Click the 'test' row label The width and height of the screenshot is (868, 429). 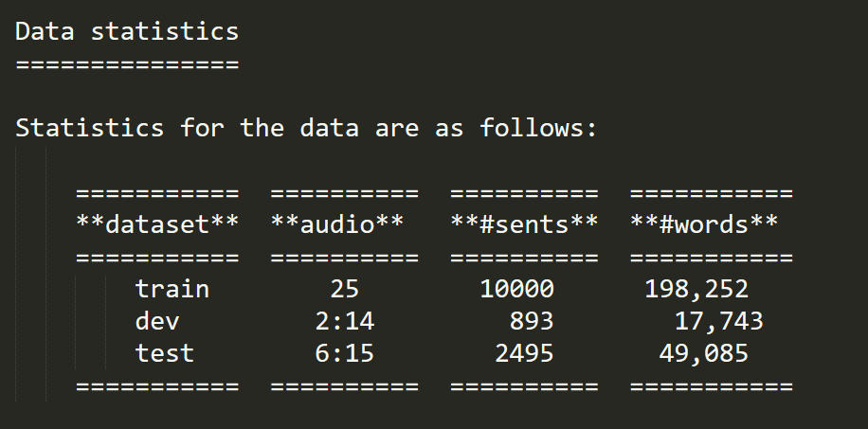pos(165,353)
